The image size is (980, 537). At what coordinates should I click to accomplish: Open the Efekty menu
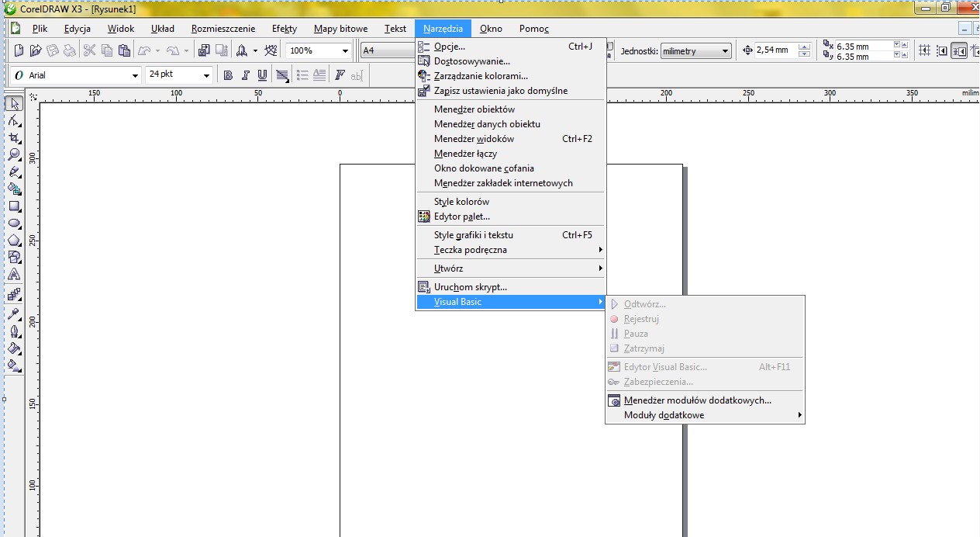tap(284, 29)
